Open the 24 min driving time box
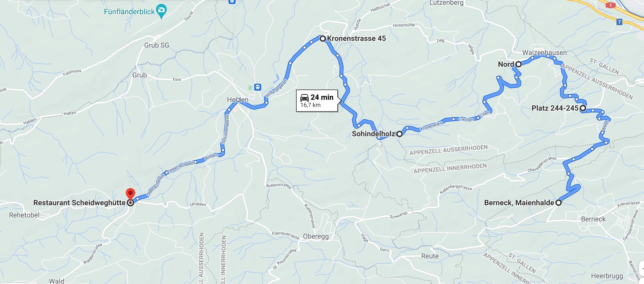644x284 pixels. coord(317,101)
